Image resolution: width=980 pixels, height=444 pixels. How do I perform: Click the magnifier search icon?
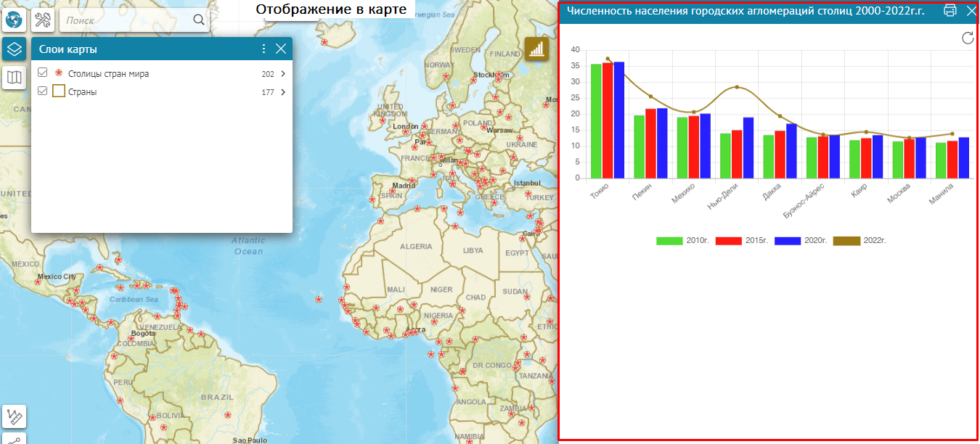(199, 20)
